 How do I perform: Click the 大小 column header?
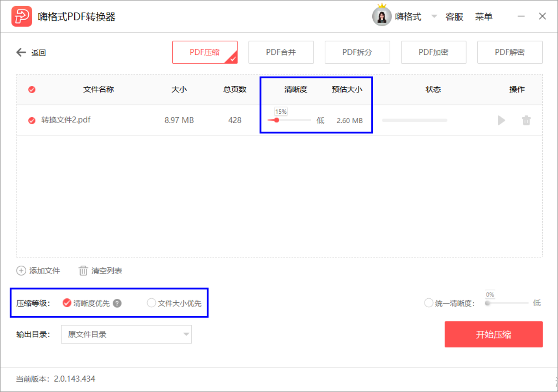(x=179, y=89)
